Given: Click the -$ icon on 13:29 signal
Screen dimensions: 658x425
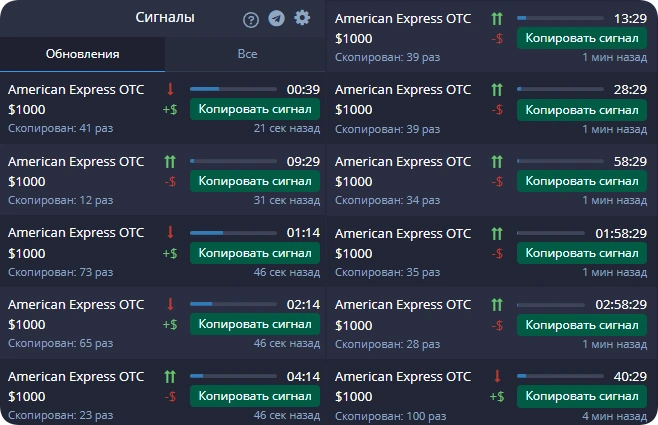Looking at the screenshot, I should (497, 39).
